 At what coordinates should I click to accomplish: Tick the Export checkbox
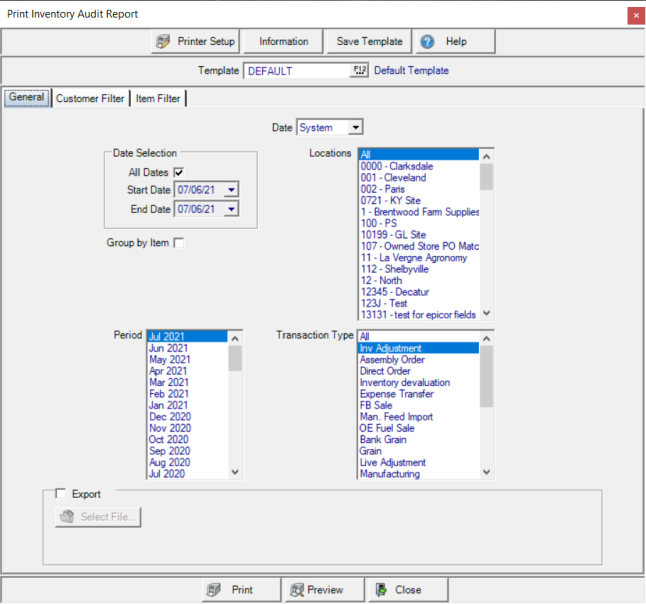click(61, 493)
